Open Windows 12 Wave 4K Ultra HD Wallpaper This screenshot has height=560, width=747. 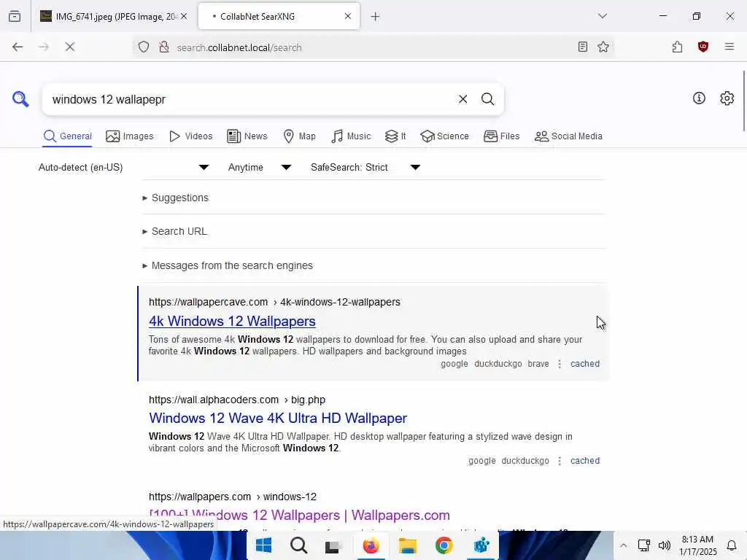(x=278, y=418)
